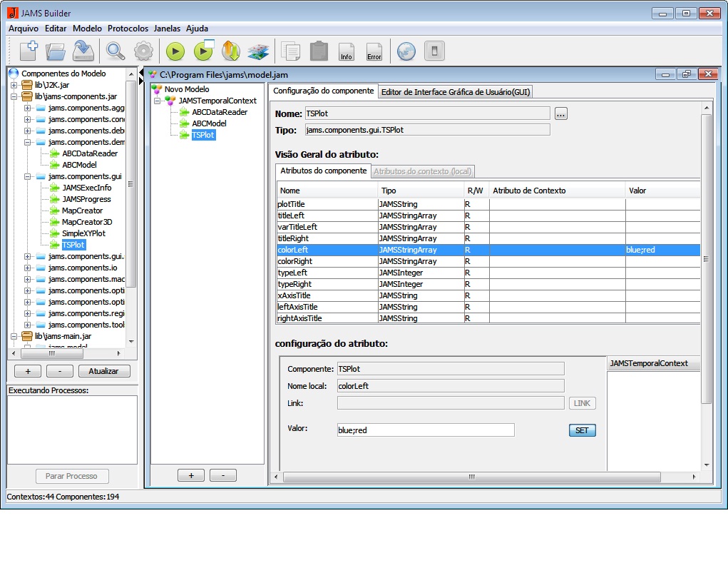This screenshot has height=578, width=728.
Task: Expand the jams.components.io package node
Action: click(x=28, y=268)
